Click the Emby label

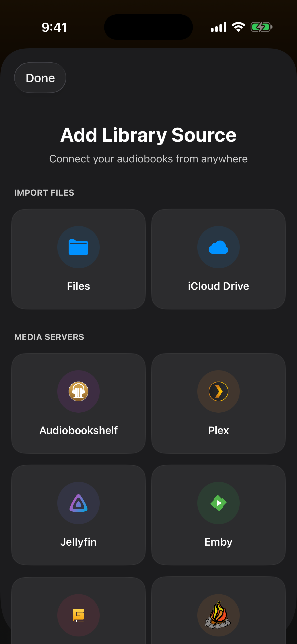tap(218, 542)
